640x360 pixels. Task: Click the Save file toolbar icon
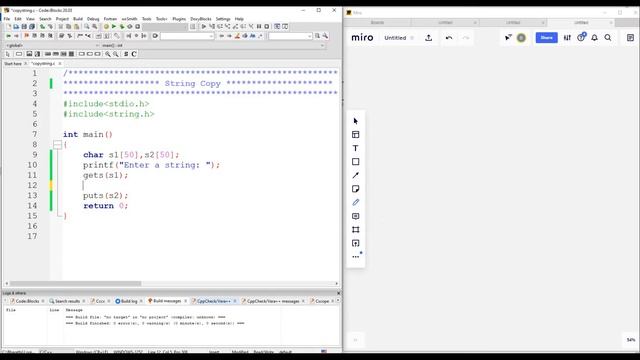pyautogui.click(x=24, y=27)
